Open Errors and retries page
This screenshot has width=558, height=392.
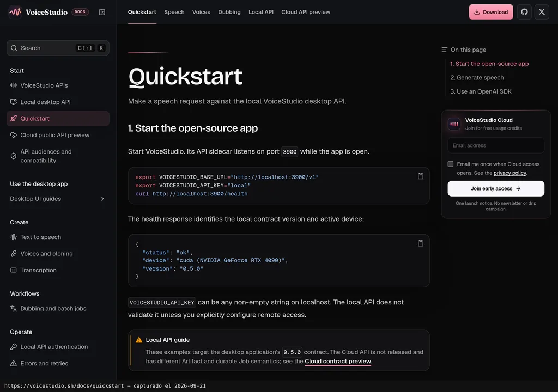[x=58, y=363]
